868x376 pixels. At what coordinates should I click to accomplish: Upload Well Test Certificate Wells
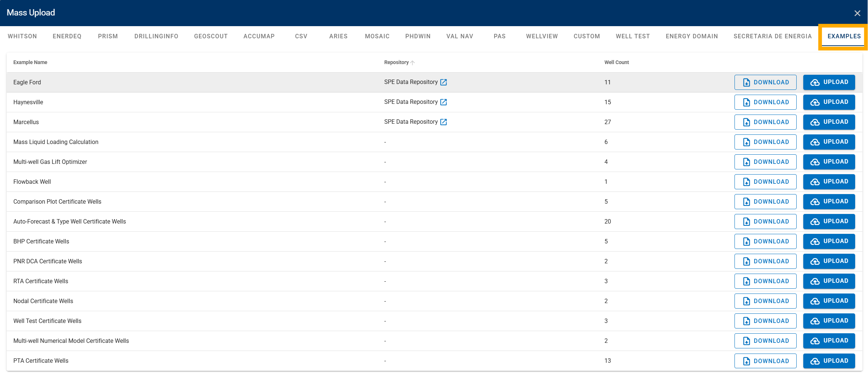point(829,321)
